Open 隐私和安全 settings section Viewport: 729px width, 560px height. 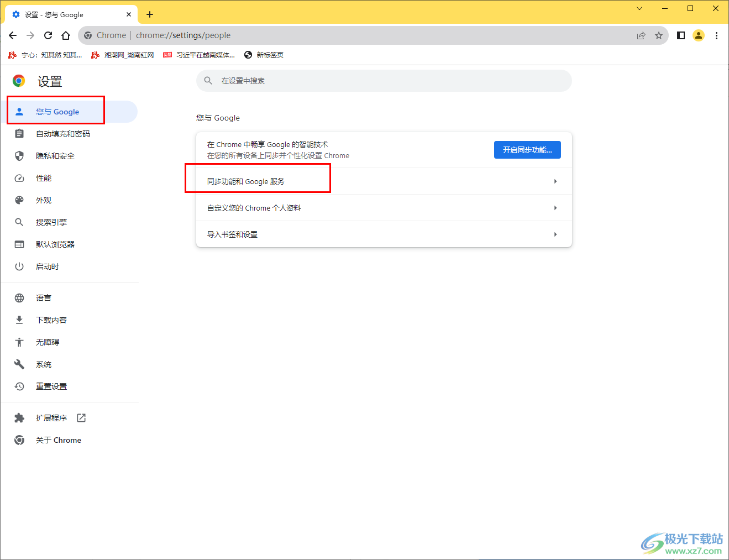pos(69,156)
